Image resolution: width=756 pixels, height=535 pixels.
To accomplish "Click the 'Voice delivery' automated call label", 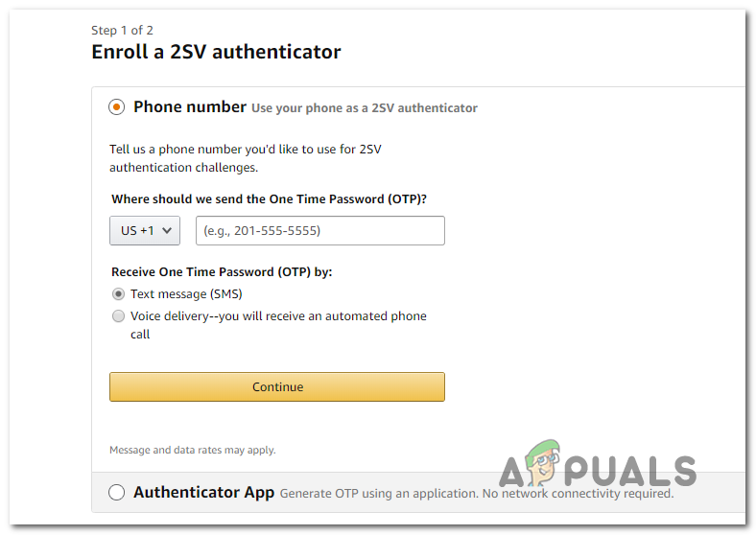I will tap(278, 316).
